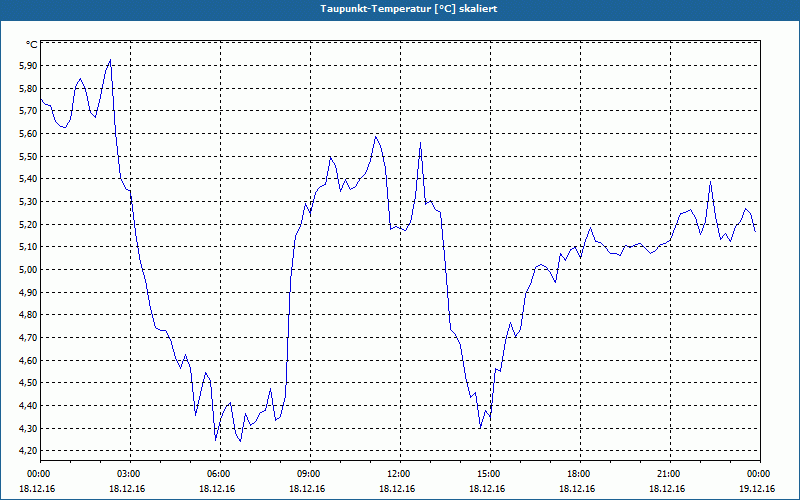Select the 4,30 y-axis value
The image size is (800, 500).
(29, 429)
